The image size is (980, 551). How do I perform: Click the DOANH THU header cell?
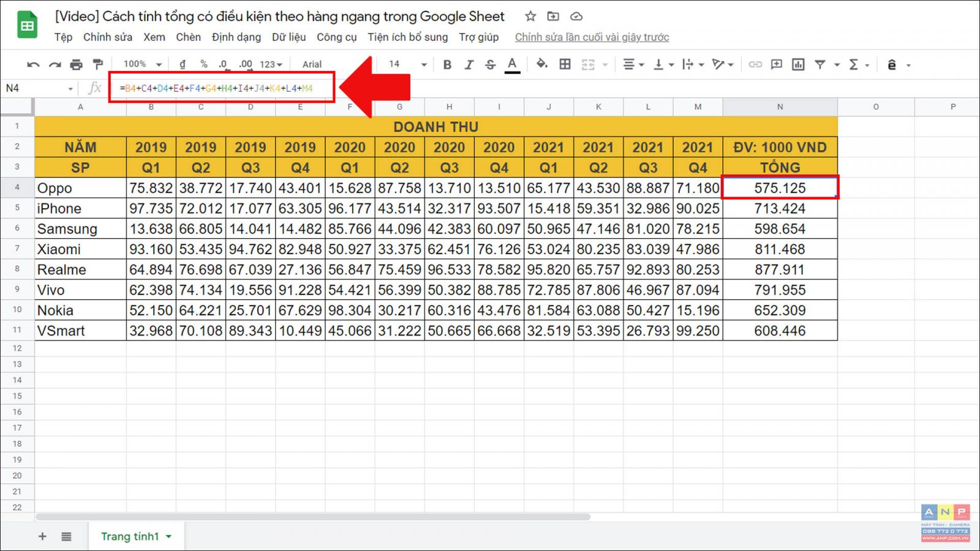(436, 127)
